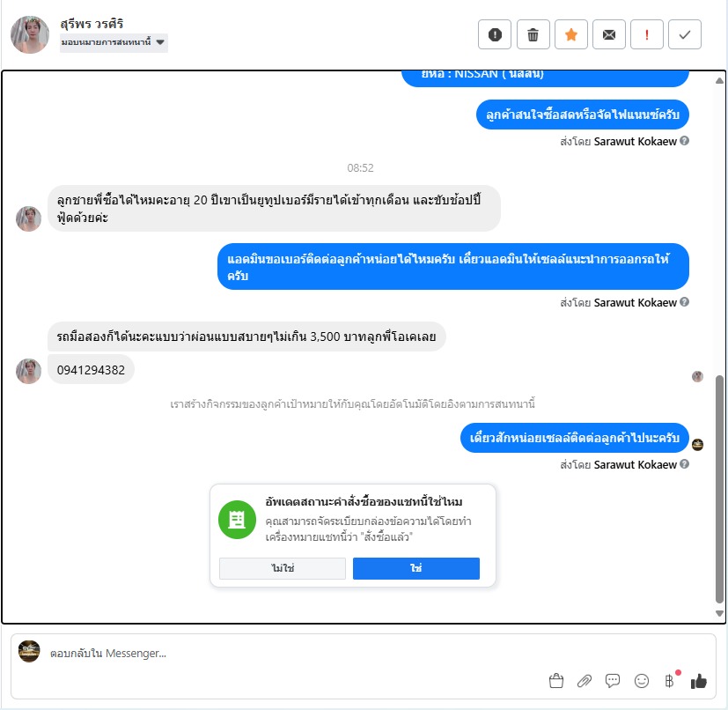This screenshot has width=728, height=710.
Task: Click ไม่ใช่ to decline order update
Action: pos(283,568)
